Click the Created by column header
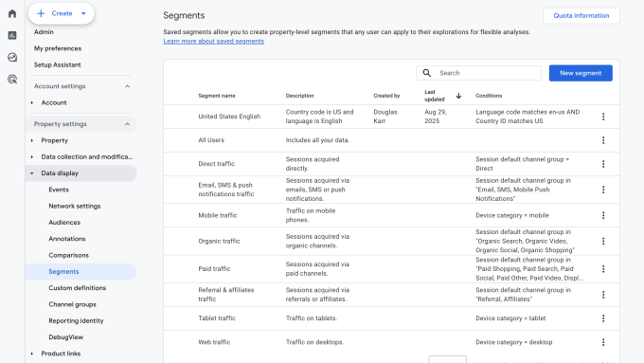 click(x=386, y=96)
